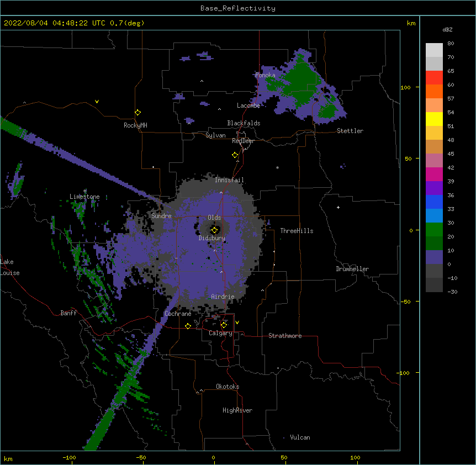Click the Airdrie label
476x465 pixels.
click(223, 297)
